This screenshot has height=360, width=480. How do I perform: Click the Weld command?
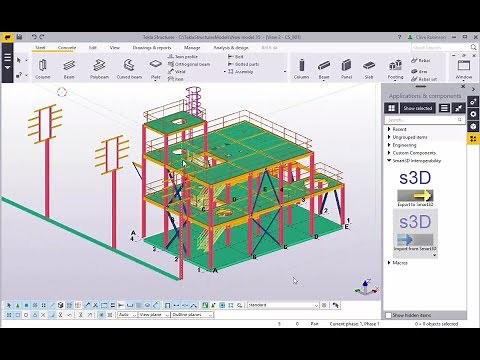point(177,71)
